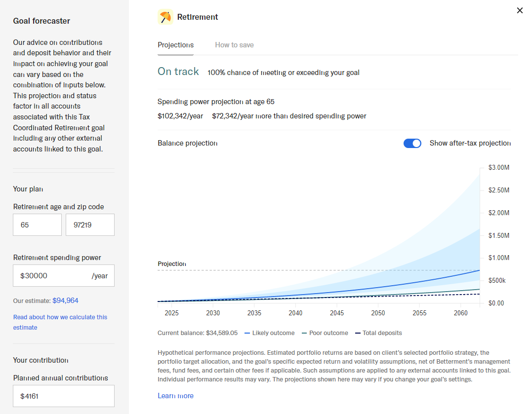Click the Likely outcome legend marker
Viewport: 532px width, 414px height.
pos(247,333)
